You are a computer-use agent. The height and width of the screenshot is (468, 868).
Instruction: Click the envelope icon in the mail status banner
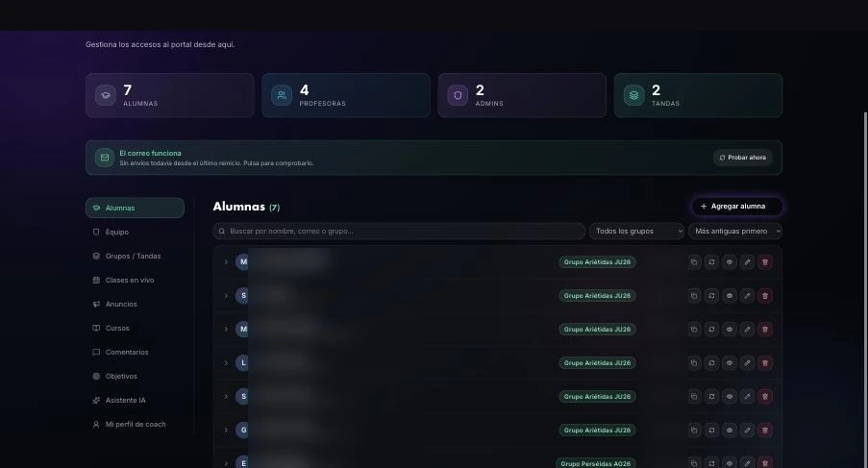pyautogui.click(x=104, y=158)
